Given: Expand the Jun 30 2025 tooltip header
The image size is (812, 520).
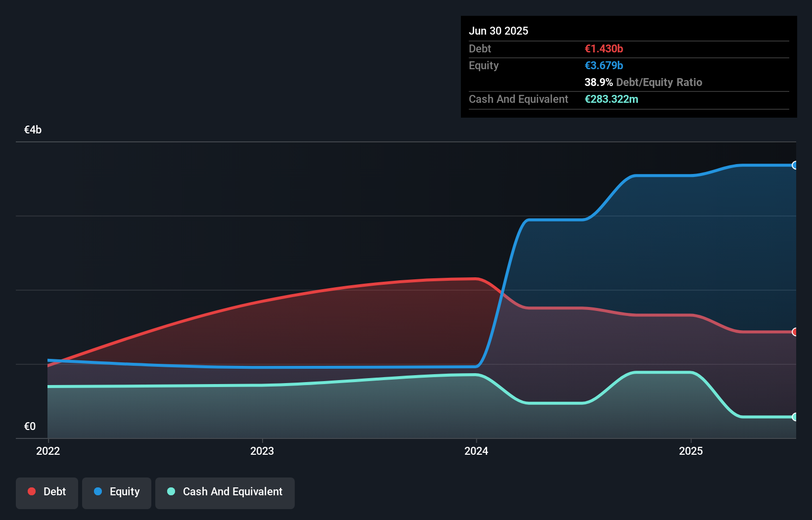Looking at the screenshot, I should (x=498, y=31).
